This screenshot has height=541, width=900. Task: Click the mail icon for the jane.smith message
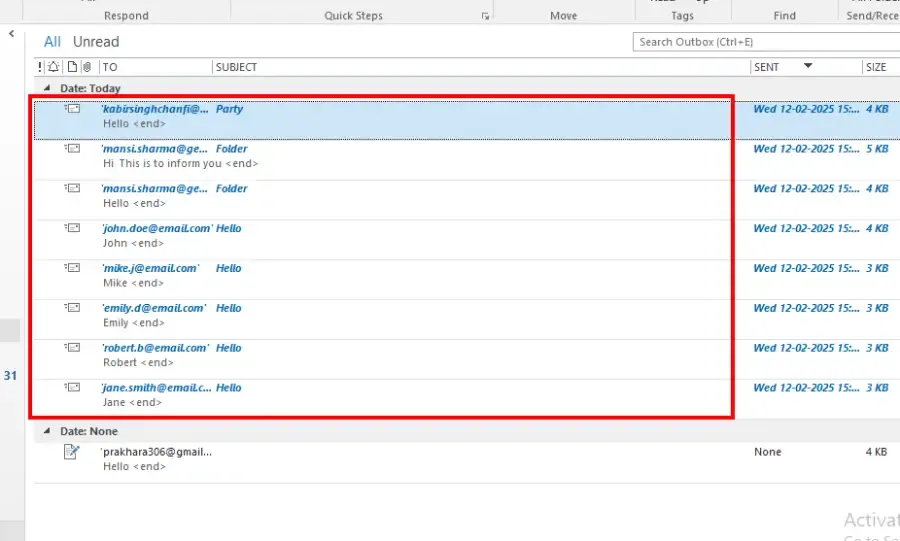click(72, 387)
